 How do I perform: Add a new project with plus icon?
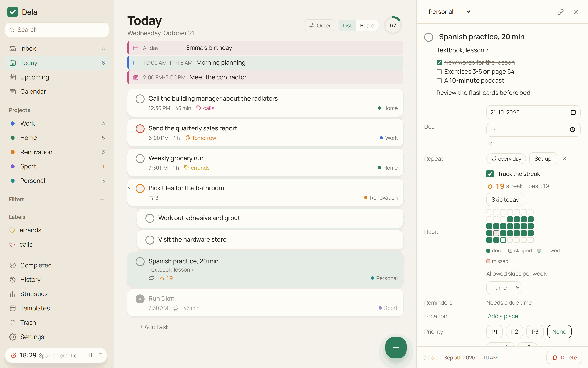(x=102, y=110)
